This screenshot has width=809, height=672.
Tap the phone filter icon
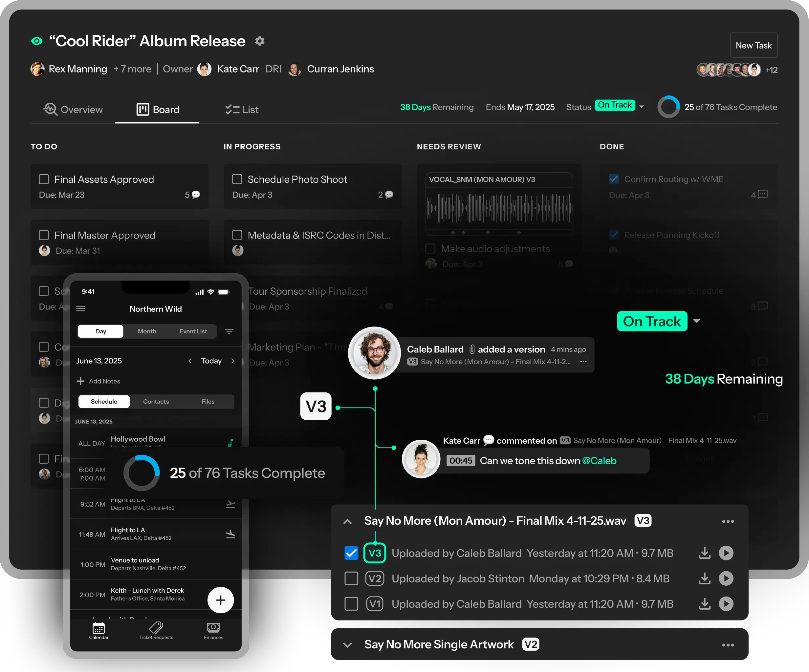[229, 331]
